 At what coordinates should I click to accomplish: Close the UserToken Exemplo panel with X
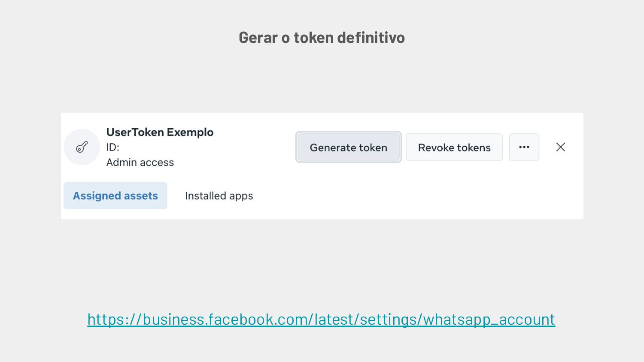point(560,147)
